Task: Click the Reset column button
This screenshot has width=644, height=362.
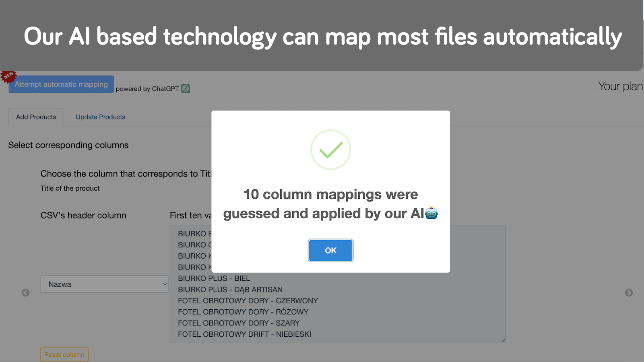Action: [x=64, y=354]
